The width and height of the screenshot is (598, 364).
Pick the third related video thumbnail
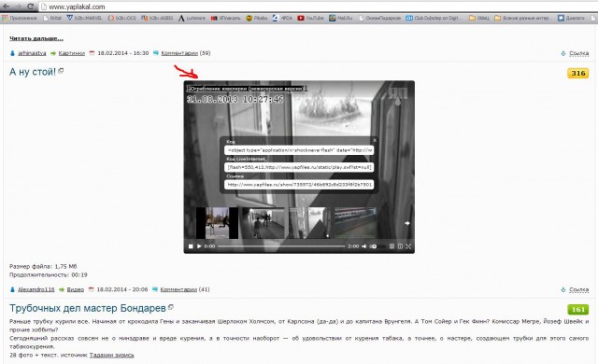tap(309, 223)
